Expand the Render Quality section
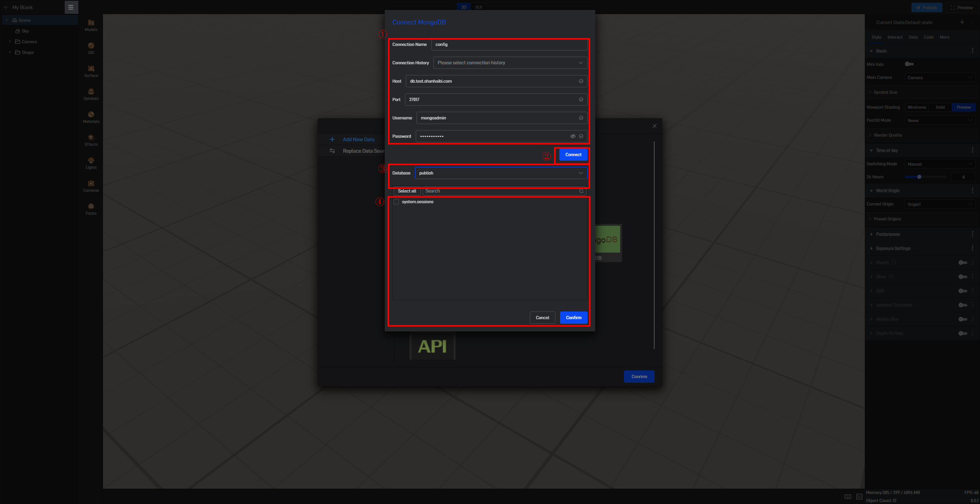 pyautogui.click(x=922, y=135)
